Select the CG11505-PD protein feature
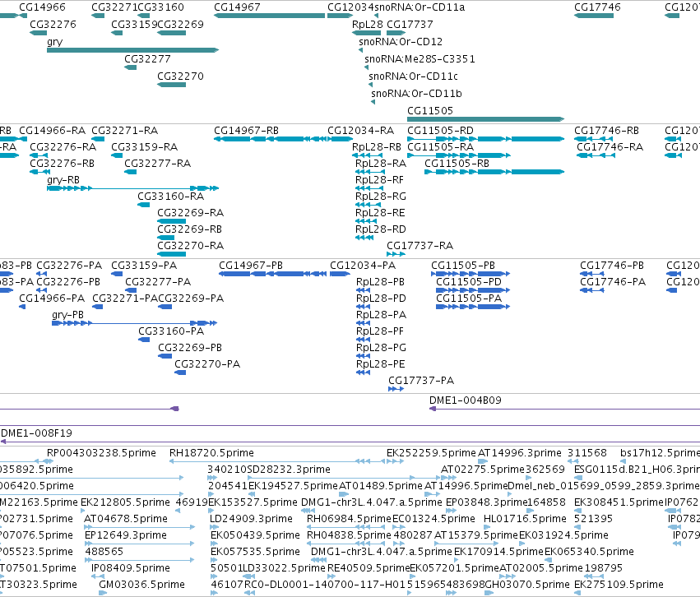700x597 pixels. (x=473, y=290)
